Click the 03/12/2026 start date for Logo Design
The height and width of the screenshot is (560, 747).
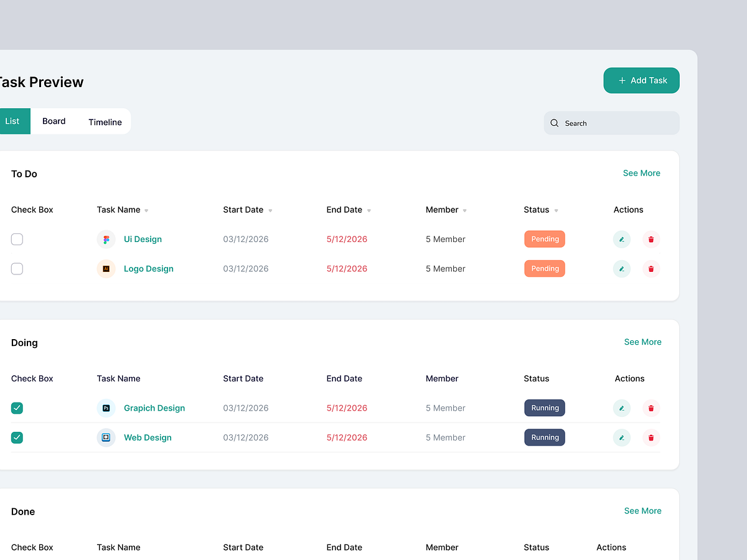(246, 269)
